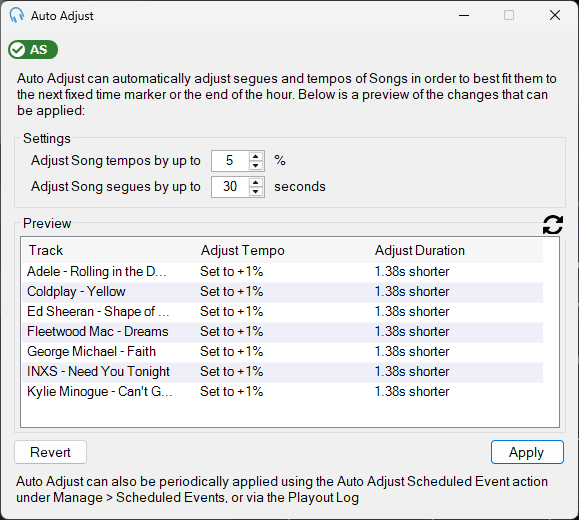The width and height of the screenshot is (579, 520).
Task: Select the INXS - Need You Tonight row
Action: 282,372
